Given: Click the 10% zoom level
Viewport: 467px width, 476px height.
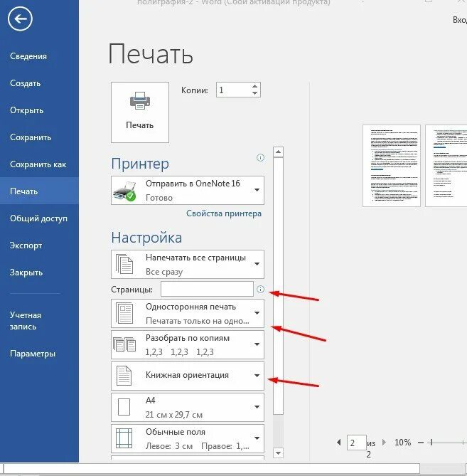Looking at the screenshot, I should (403, 443).
